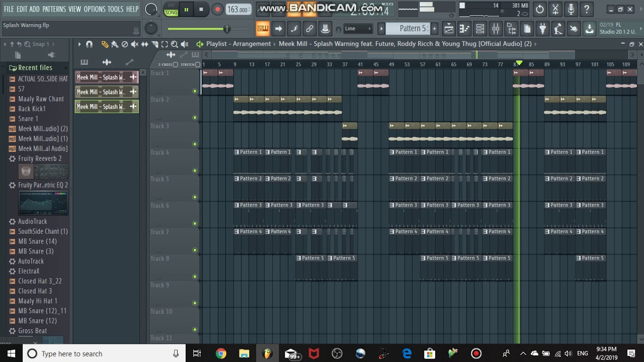Select the Delete tool in playlist toolbar

(x=125, y=44)
